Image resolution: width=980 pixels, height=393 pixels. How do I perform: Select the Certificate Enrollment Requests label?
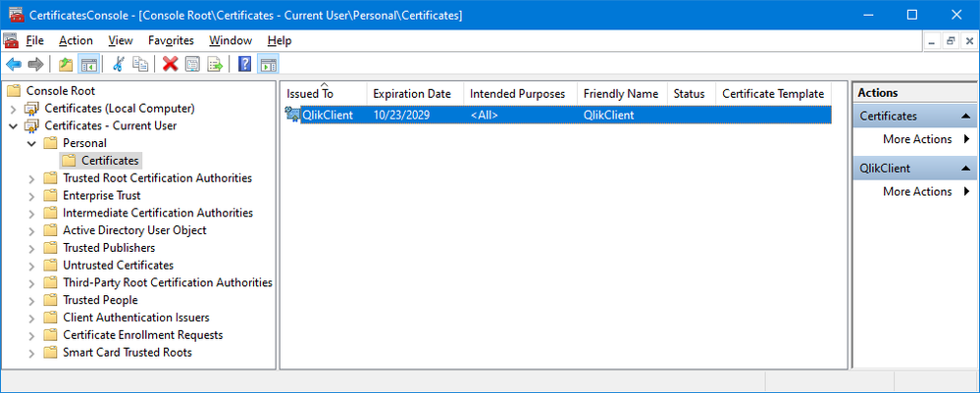coord(143,335)
